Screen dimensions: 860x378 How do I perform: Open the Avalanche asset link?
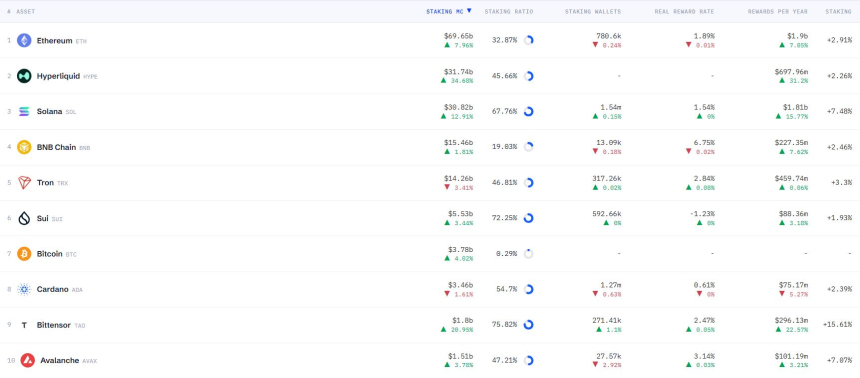[x=60, y=360]
